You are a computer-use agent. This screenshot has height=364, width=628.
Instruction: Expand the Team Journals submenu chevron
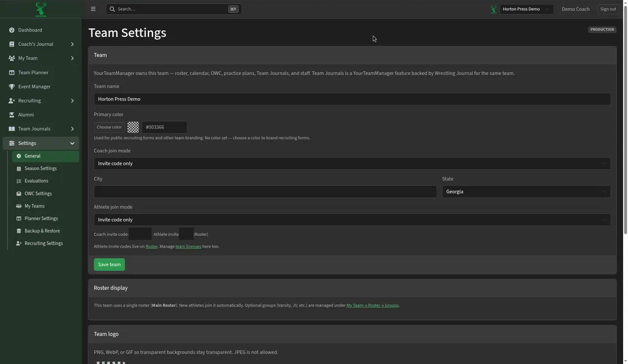[x=72, y=129]
